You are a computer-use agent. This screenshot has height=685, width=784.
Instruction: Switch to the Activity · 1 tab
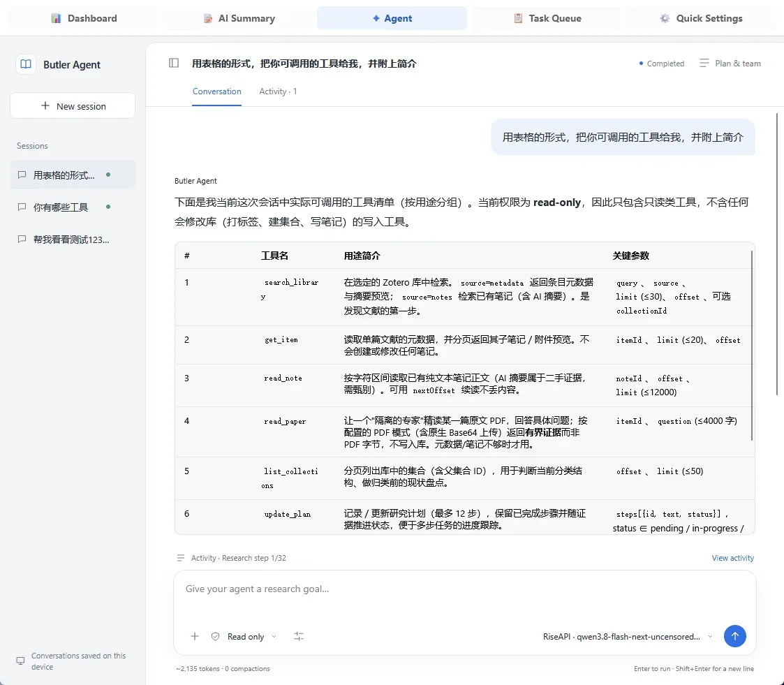[x=278, y=91]
